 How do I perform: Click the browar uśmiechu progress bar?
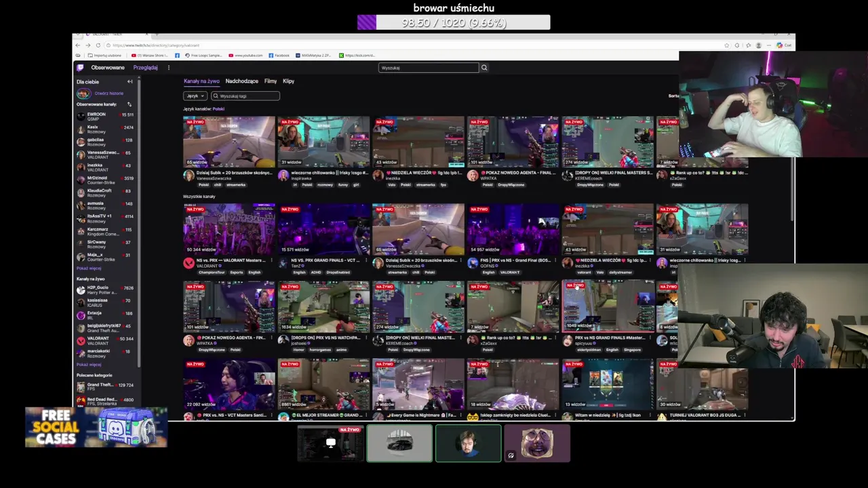(x=454, y=22)
